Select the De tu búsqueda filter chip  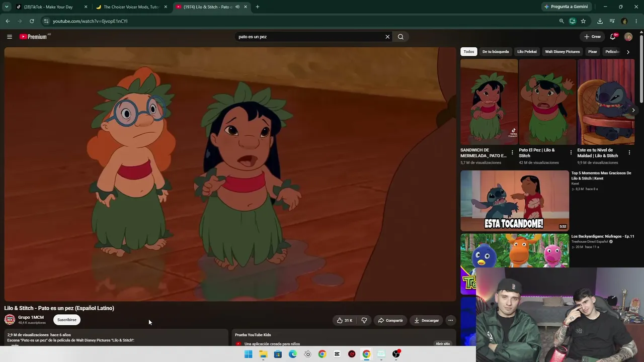click(x=496, y=52)
